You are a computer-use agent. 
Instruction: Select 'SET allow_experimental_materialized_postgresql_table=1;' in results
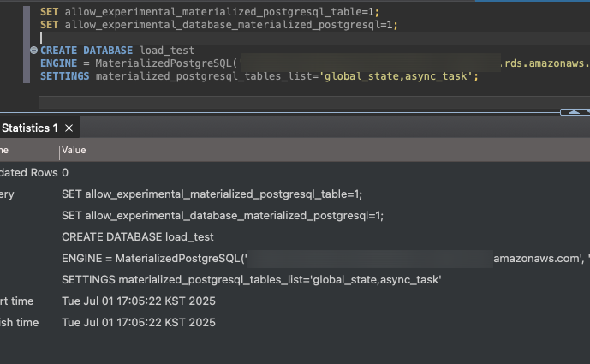click(x=212, y=194)
